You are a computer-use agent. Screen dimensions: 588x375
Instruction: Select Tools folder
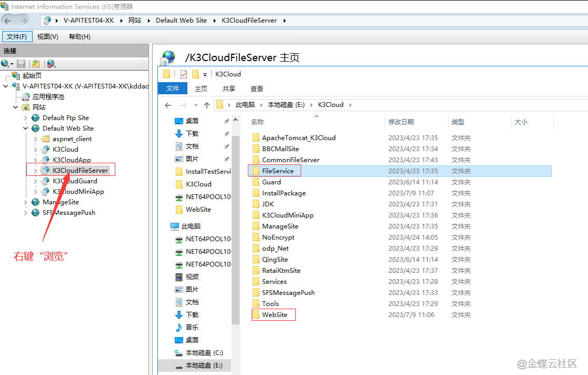[271, 304]
